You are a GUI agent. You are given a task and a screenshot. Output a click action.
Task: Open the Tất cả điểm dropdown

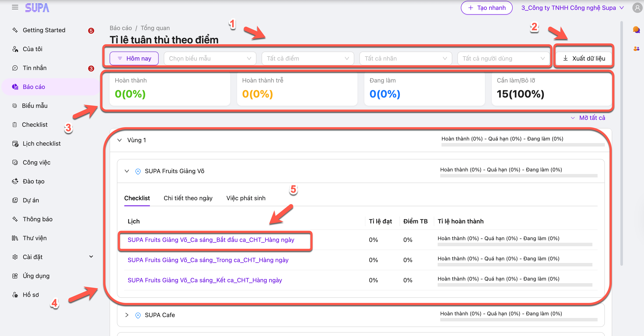point(308,58)
